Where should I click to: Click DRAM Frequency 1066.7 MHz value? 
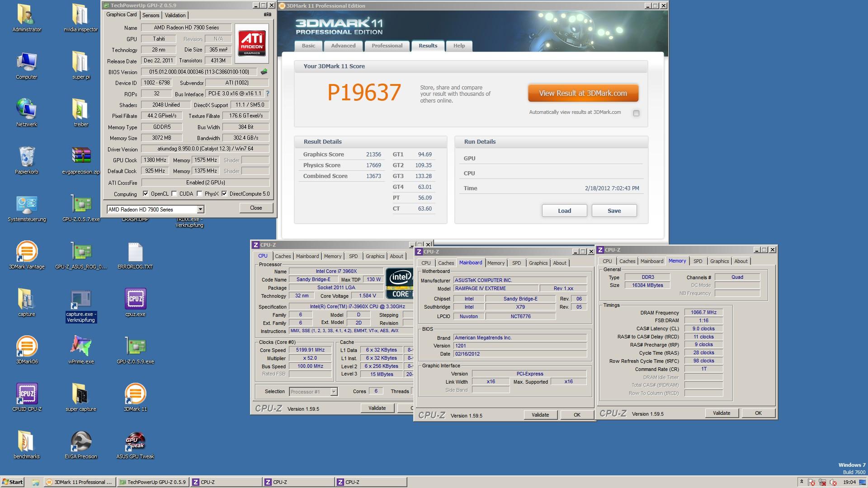point(703,312)
